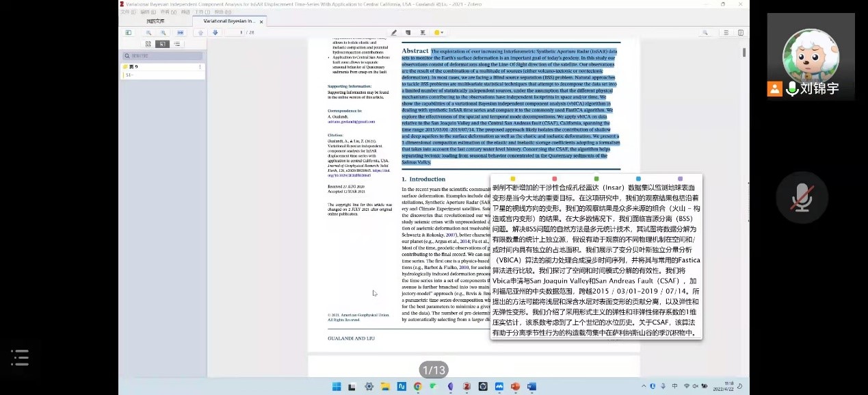
Task: Switch sidebar to outline view
Action: tap(177, 44)
